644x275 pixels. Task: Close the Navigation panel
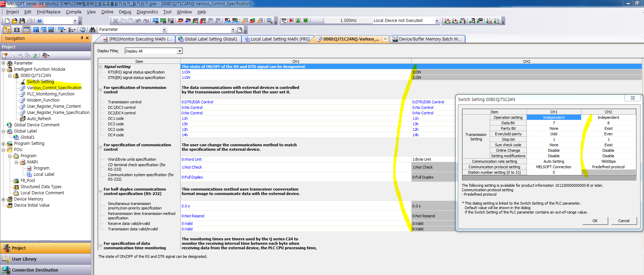[87, 38]
